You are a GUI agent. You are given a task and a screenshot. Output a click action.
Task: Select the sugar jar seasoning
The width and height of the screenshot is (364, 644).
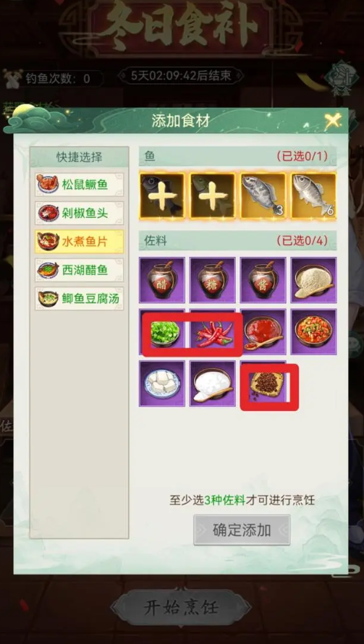pyautogui.click(x=213, y=280)
